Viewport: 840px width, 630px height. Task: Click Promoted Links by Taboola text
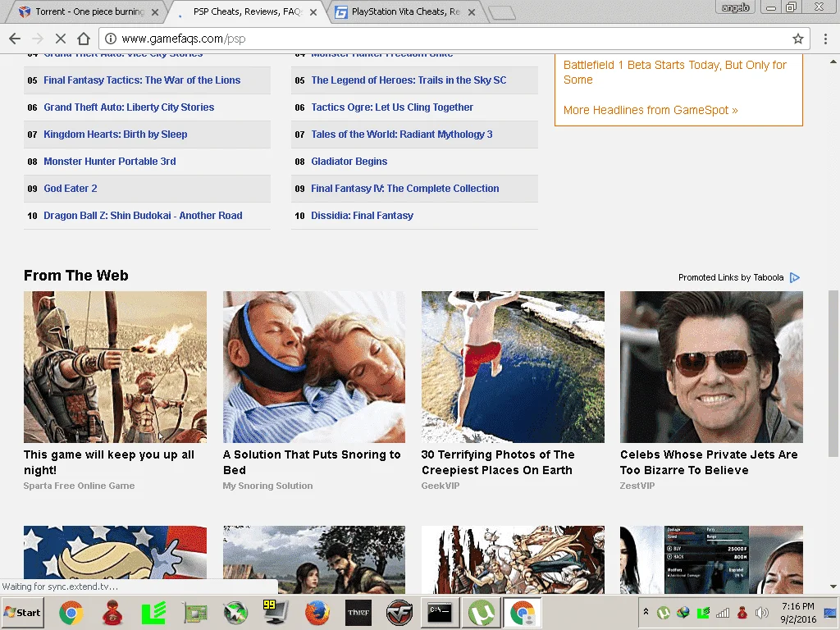(x=731, y=277)
